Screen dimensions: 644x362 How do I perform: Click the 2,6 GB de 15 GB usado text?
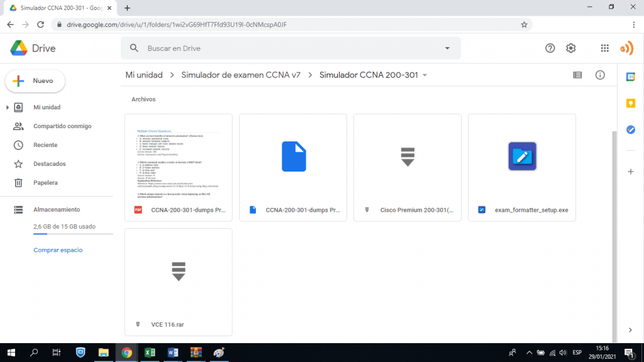pos(65,226)
